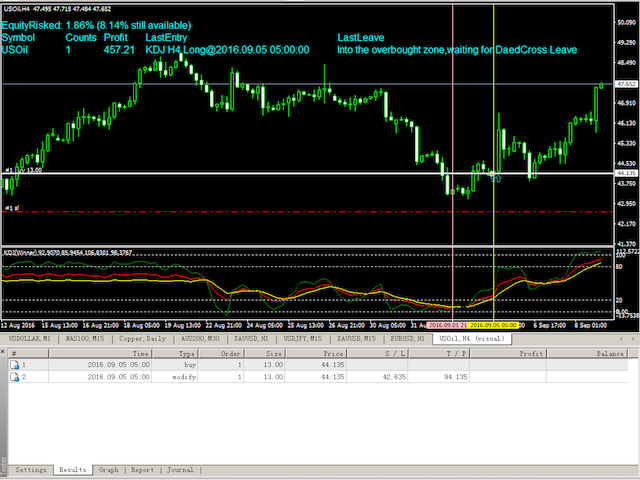The height and width of the screenshot is (480, 640).
Task: Open the AUS200,M30 chart tab
Action: (200, 339)
